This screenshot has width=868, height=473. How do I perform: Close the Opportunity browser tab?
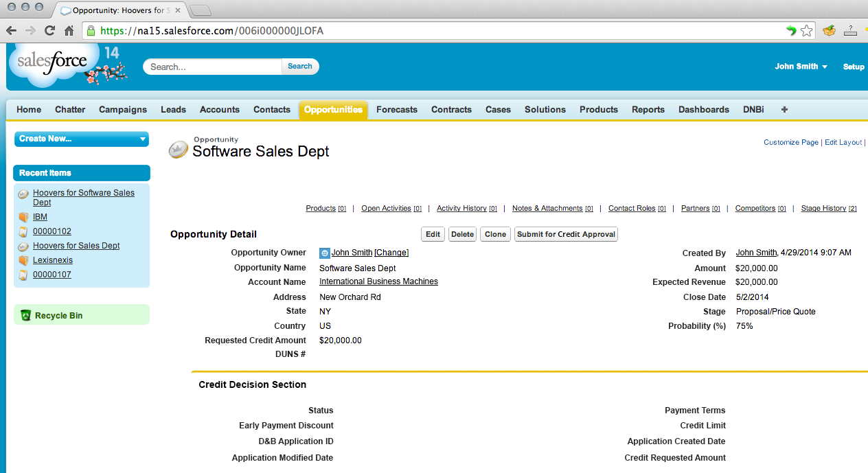click(177, 10)
